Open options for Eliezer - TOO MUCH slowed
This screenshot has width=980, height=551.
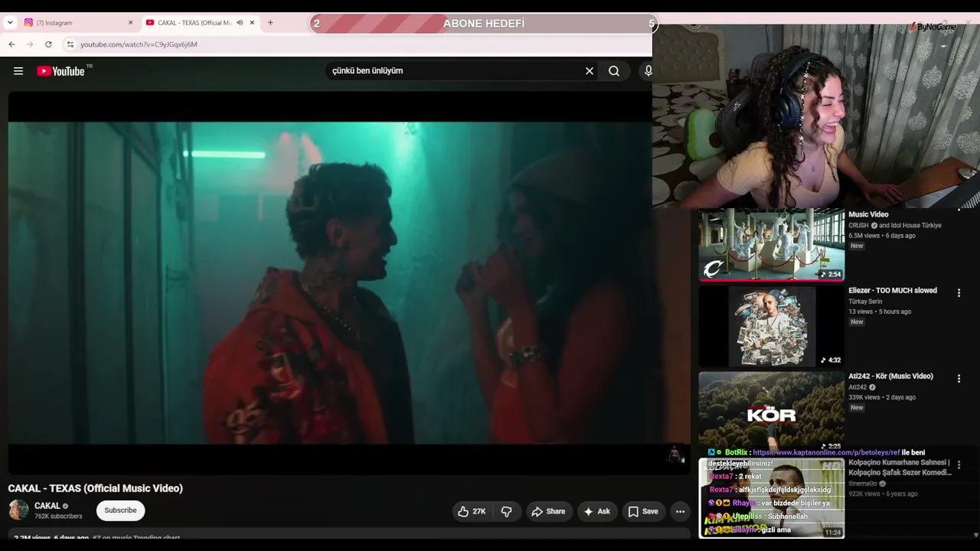959,293
